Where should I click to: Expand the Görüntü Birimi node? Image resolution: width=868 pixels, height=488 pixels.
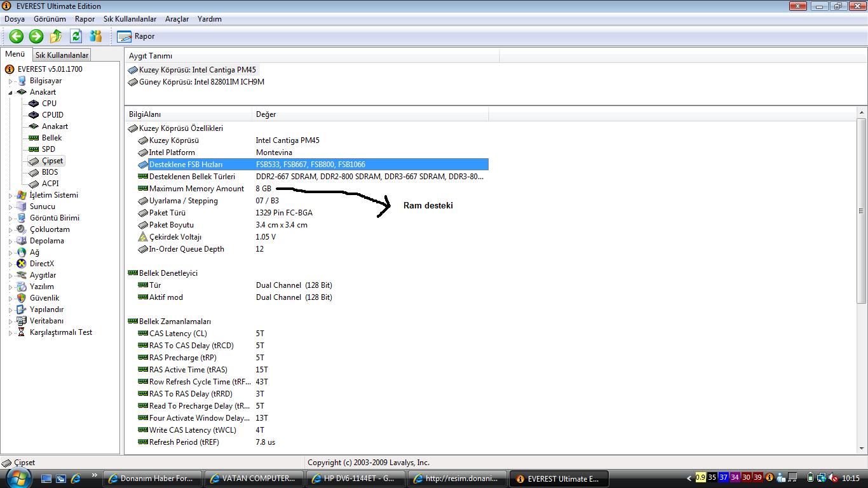[11, 218]
